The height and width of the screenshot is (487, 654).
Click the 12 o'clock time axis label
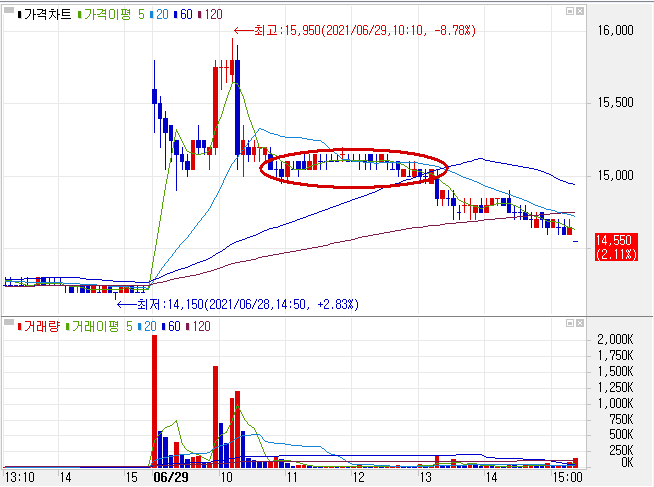click(358, 477)
